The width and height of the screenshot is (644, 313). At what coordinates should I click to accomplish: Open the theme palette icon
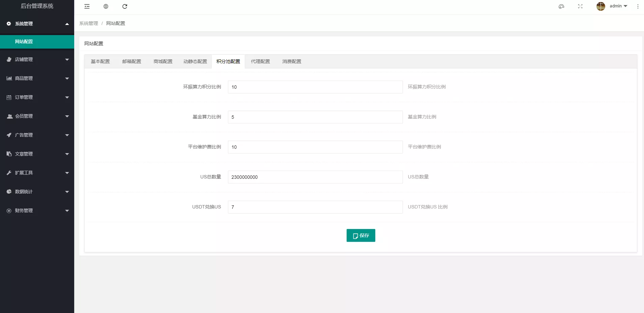tap(561, 6)
